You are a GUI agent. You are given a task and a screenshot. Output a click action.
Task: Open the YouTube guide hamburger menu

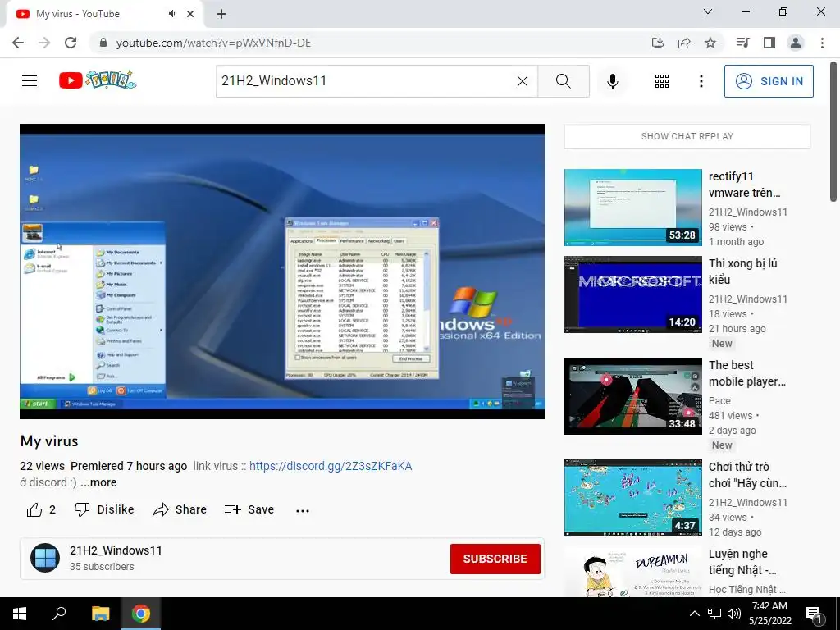tap(30, 81)
